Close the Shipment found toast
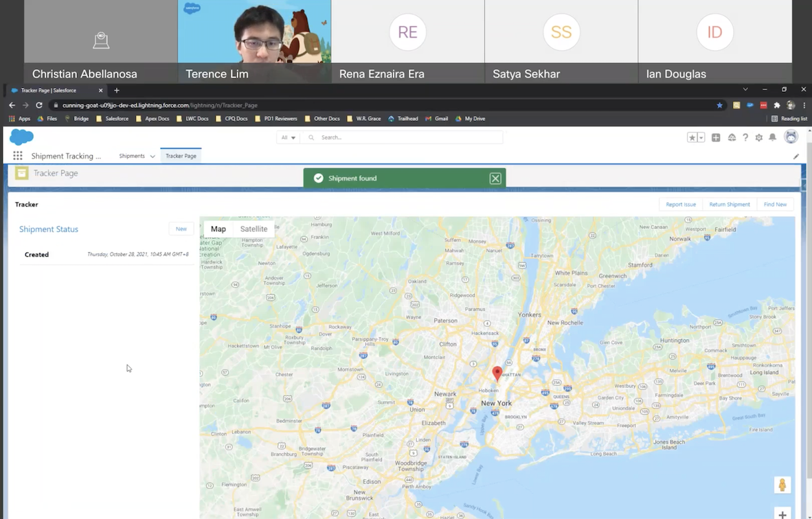 tap(495, 178)
